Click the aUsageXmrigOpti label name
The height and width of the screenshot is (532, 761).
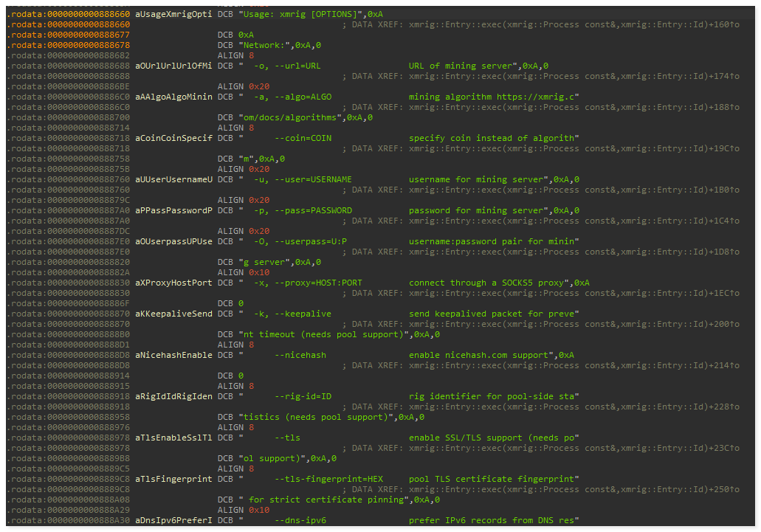click(173, 14)
